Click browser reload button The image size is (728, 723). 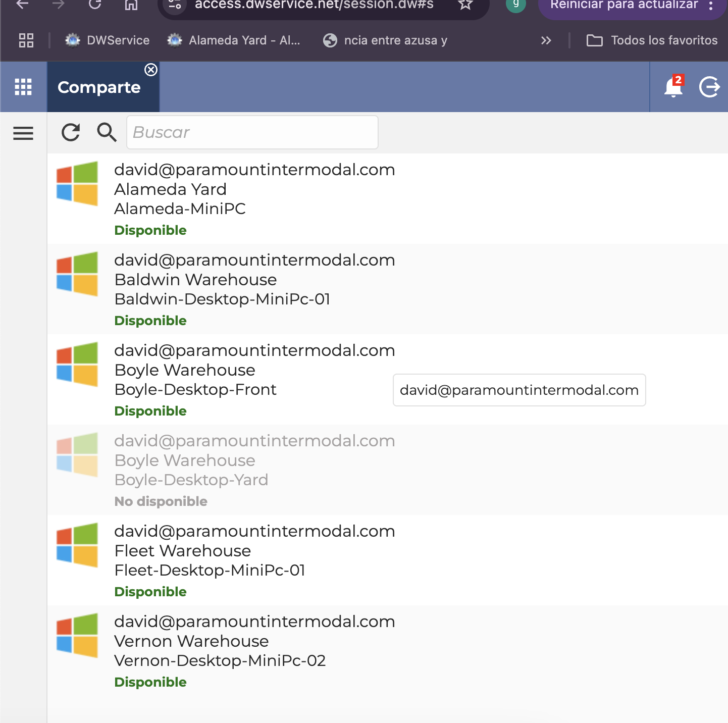coord(95,5)
